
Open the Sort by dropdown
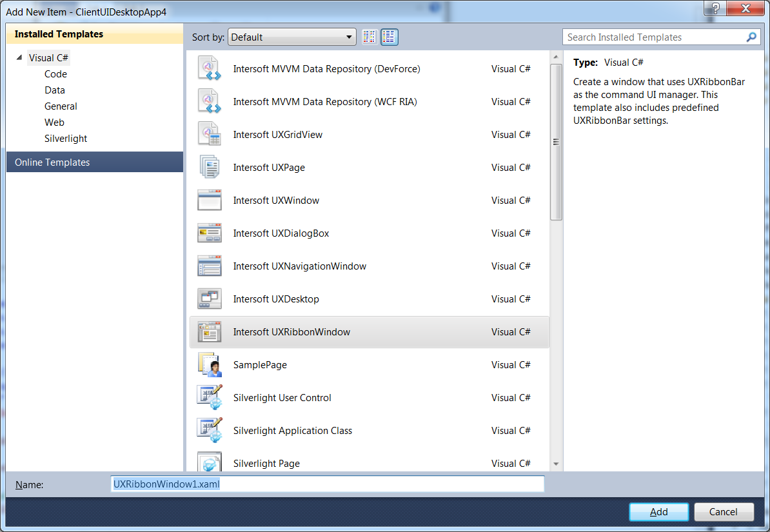click(291, 37)
